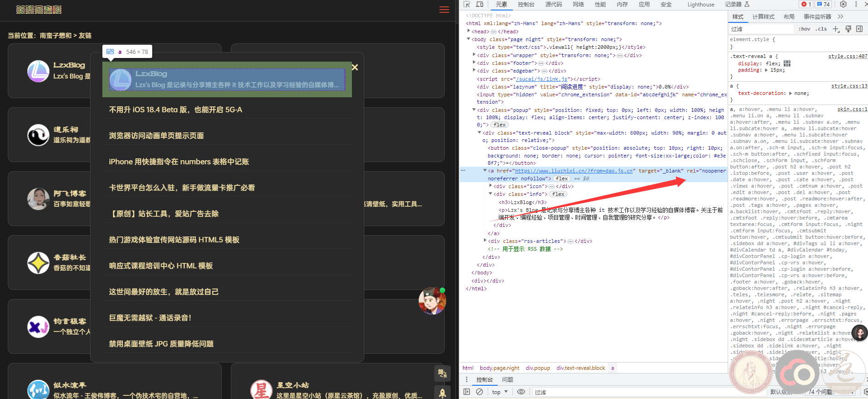The height and width of the screenshot is (399, 868).
Task: Open the 源代码 sources tab
Action: coord(554,5)
